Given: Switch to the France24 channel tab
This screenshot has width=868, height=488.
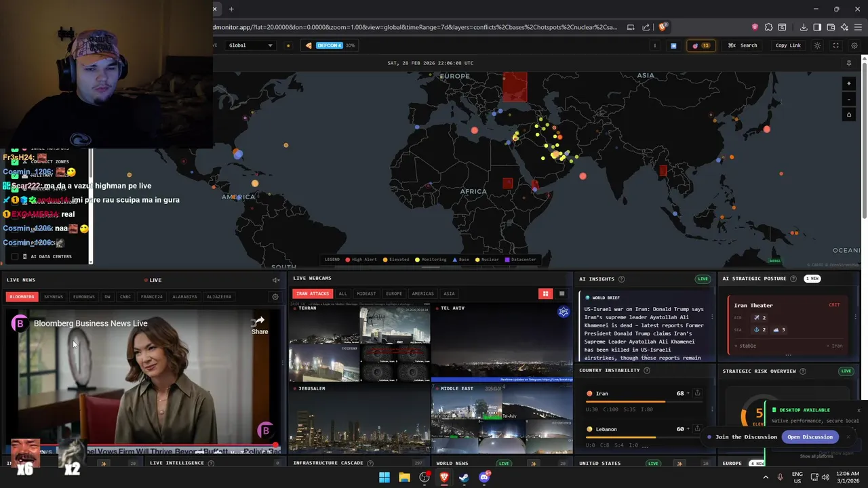Looking at the screenshot, I should coord(152,296).
